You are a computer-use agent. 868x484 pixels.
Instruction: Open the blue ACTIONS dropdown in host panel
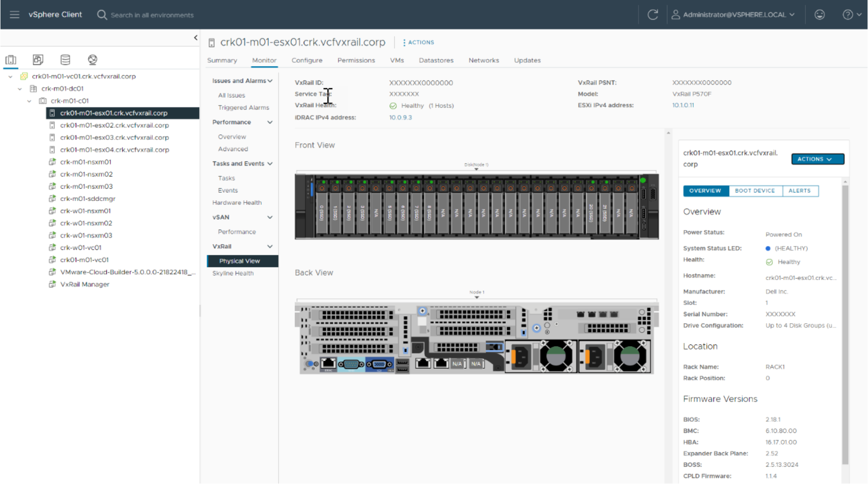point(818,159)
